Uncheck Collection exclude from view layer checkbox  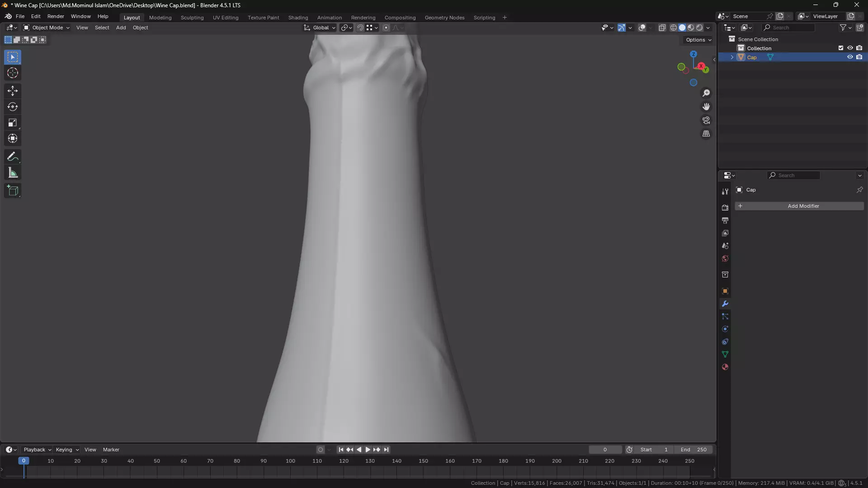(841, 48)
